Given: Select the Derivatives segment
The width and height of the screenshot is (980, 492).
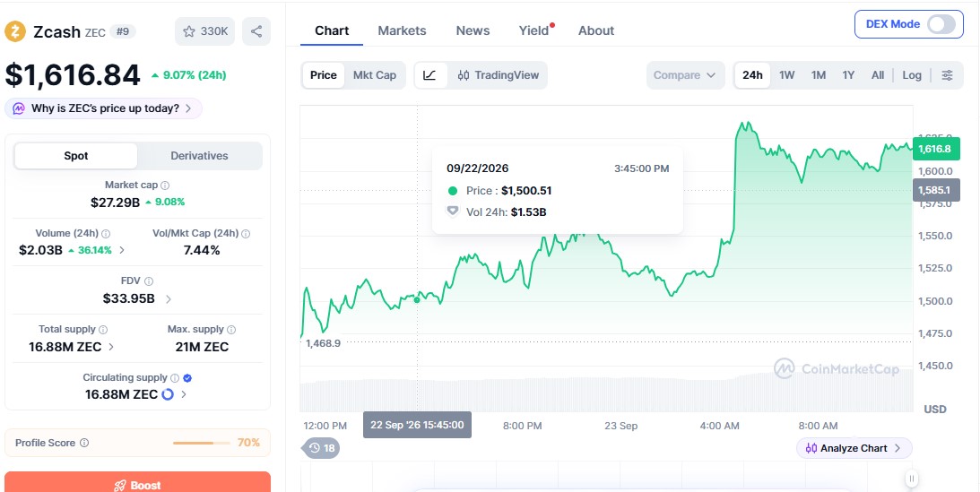Looking at the screenshot, I should [199, 156].
